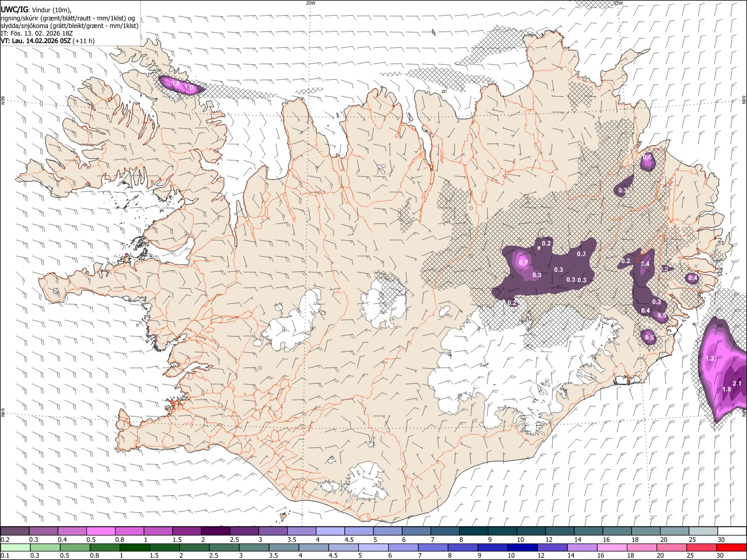The height and width of the screenshot is (560, 747).
Task: Pick the slate blue 6 swatch on snow scale
Action: (x=416, y=531)
